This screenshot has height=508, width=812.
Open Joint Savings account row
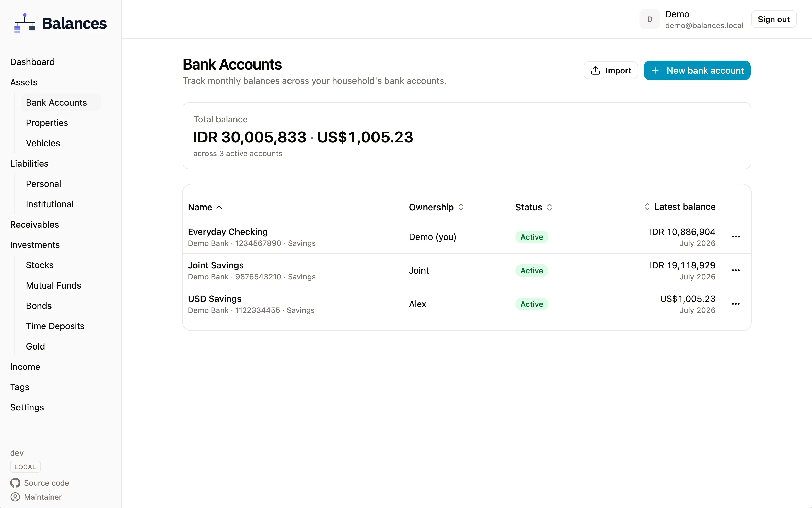pos(467,271)
